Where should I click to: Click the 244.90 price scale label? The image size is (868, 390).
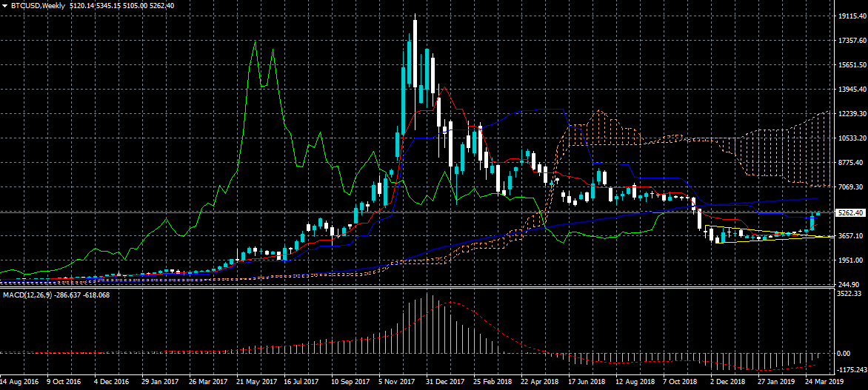[848, 285]
